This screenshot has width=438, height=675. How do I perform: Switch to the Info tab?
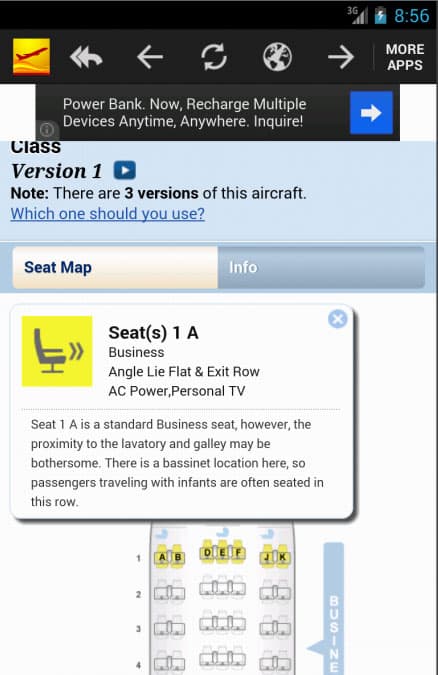click(x=321, y=267)
